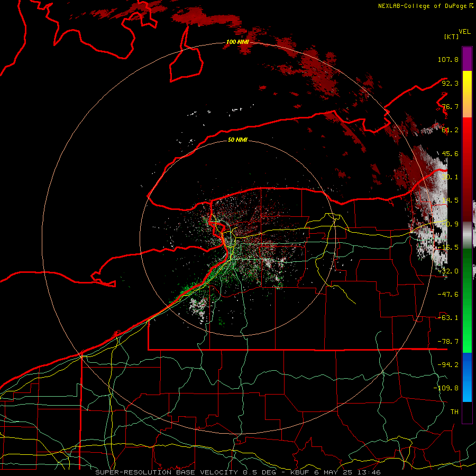Click the 50 NMI range ring label
Image resolution: width=476 pixels, height=476 pixels.
pos(237,140)
